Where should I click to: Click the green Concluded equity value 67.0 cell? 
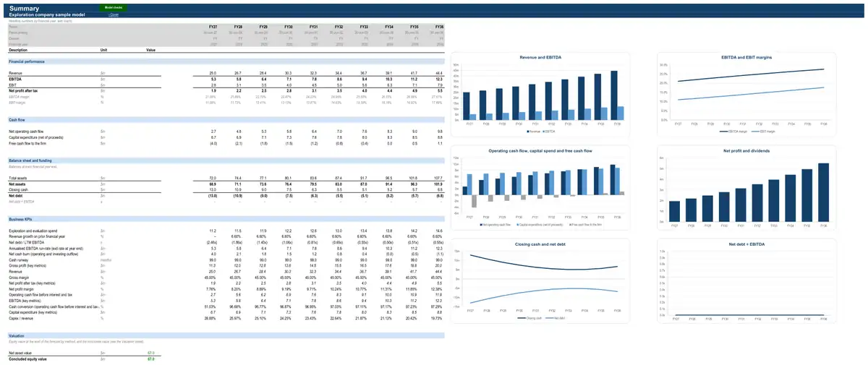[150, 358]
